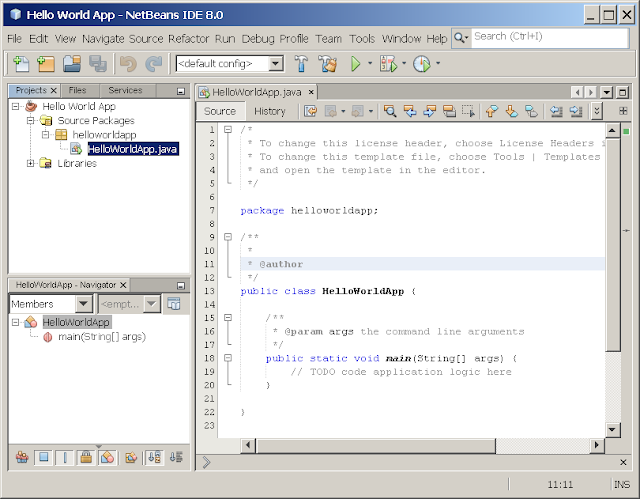Select main(String[] args) in Navigator
Screen dimensions: 640x499
(x=102, y=337)
